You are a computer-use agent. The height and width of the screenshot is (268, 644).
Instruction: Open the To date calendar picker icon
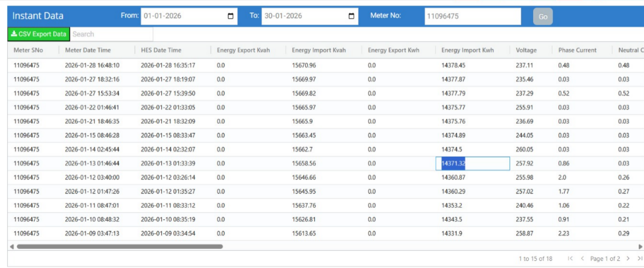click(352, 16)
